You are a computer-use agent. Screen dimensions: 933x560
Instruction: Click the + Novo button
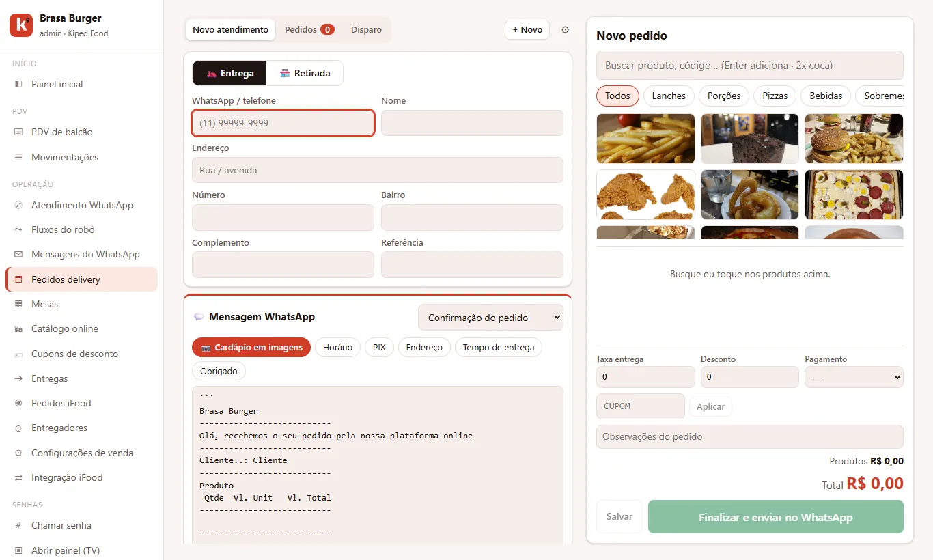pos(527,29)
